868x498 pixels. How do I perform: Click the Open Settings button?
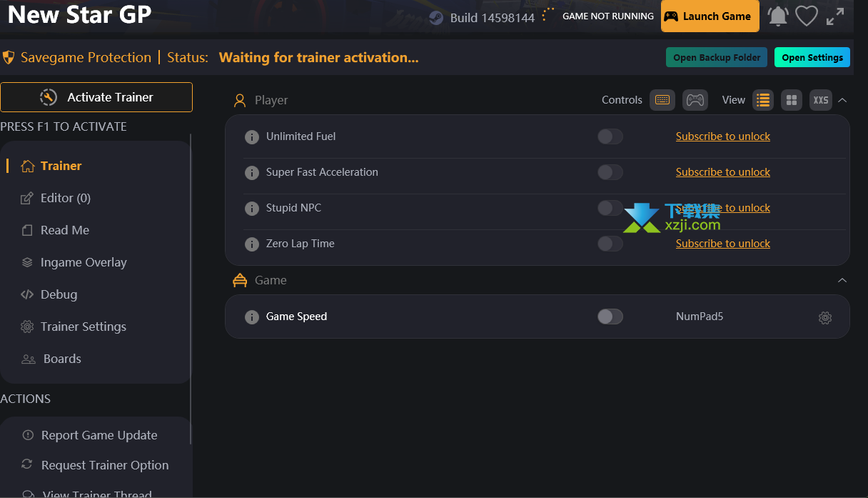pos(812,57)
